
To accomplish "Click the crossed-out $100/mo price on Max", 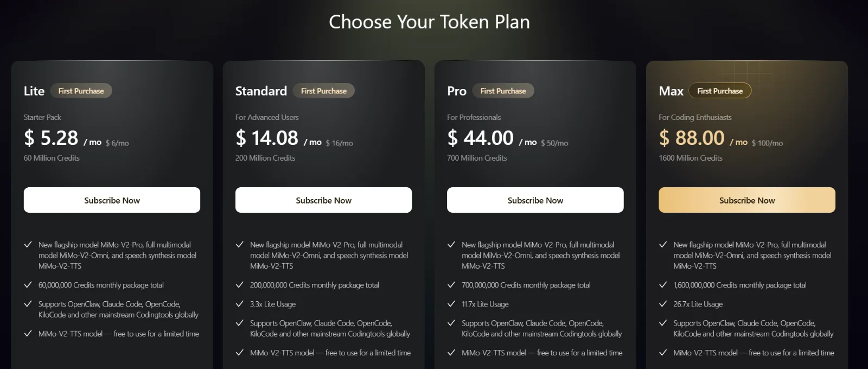I will (767, 143).
